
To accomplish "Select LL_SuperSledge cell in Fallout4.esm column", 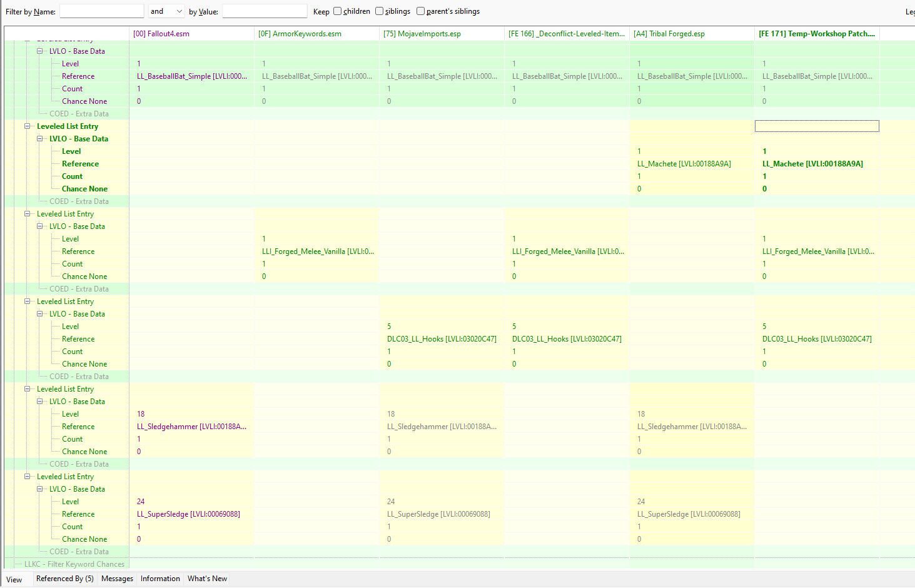I will coord(191,514).
